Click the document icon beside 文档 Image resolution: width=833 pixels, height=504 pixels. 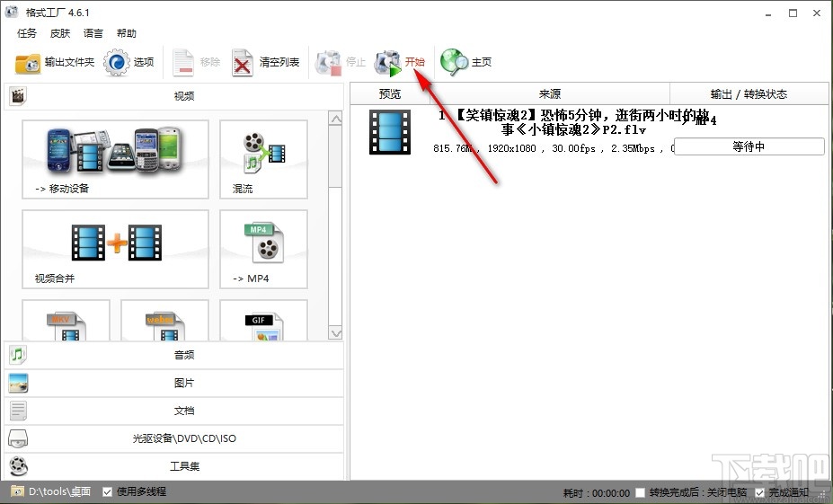[x=18, y=411]
